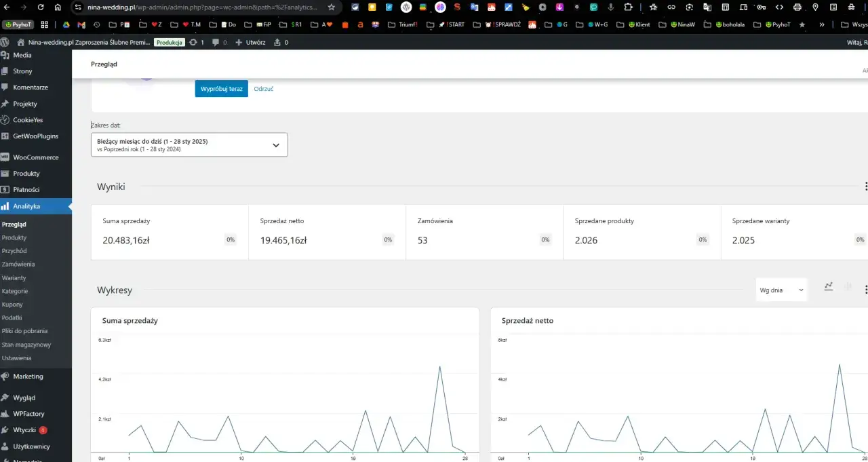
Task: Open the Marketing megaphone menu
Action: pos(5,377)
